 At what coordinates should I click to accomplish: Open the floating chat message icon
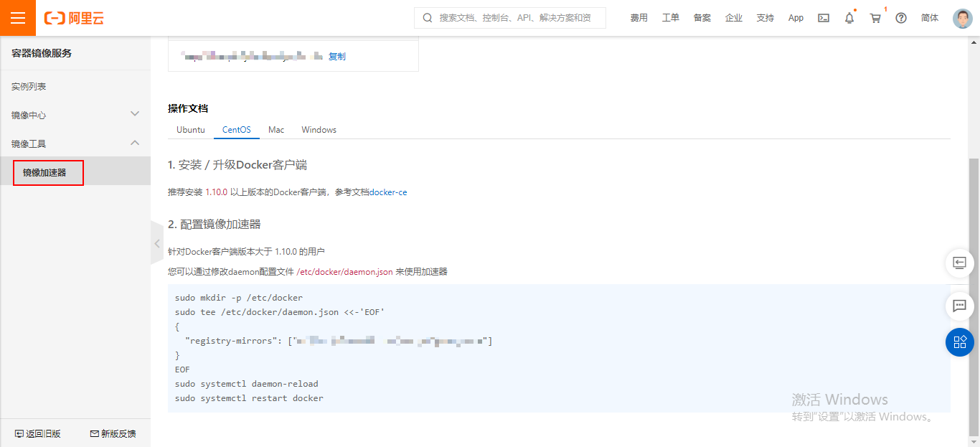pos(960,306)
